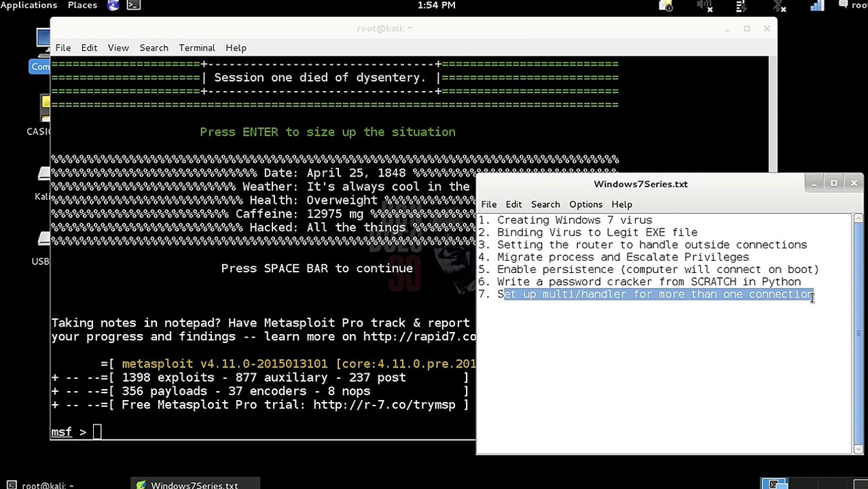The image size is (868, 489).
Task: Click the update notification tray icon
Action: coord(666,6)
